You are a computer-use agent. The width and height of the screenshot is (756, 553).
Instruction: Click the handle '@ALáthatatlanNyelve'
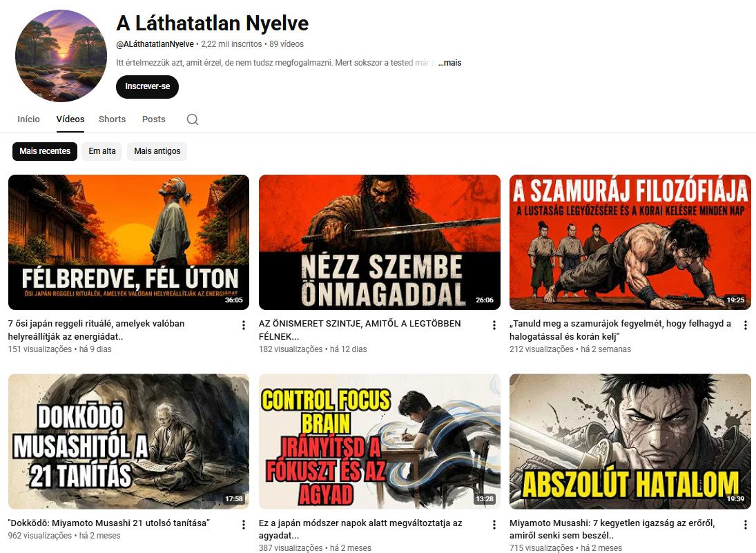[x=155, y=44]
